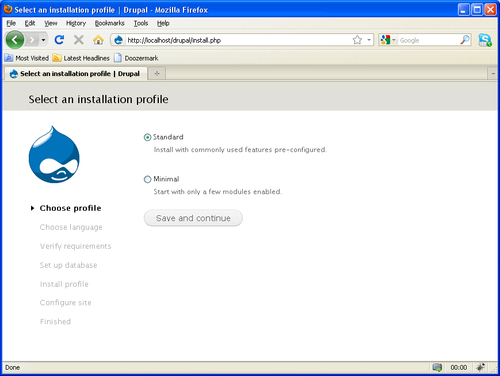Open the Most Visited bookmarks folder
The image size is (500, 376).
point(27,58)
